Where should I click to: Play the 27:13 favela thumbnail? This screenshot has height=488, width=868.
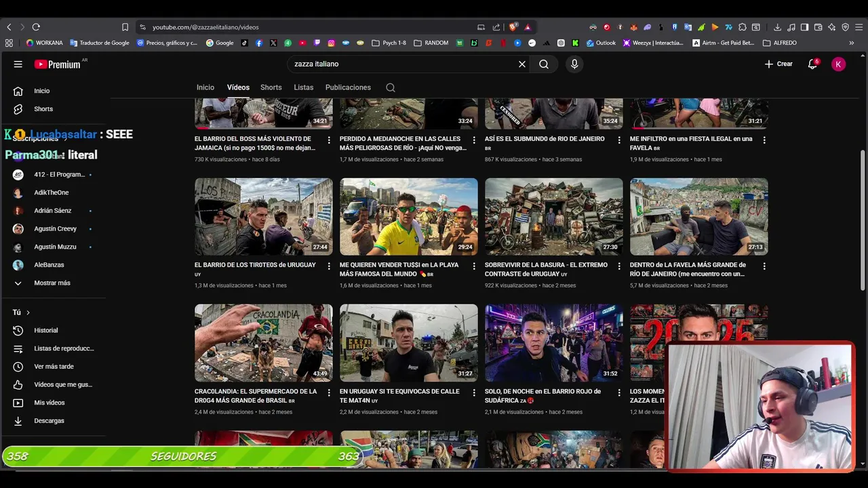(699, 217)
